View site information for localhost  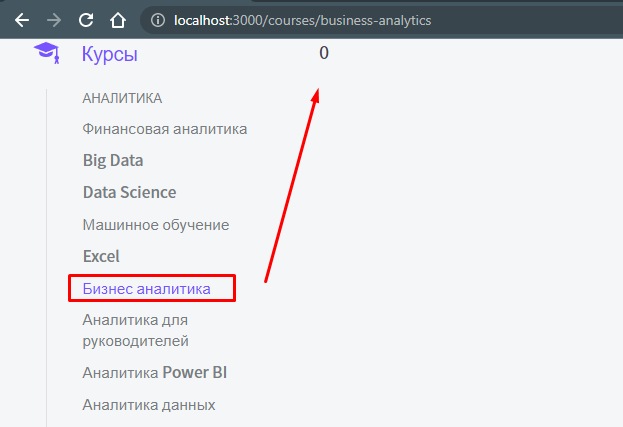tap(158, 20)
